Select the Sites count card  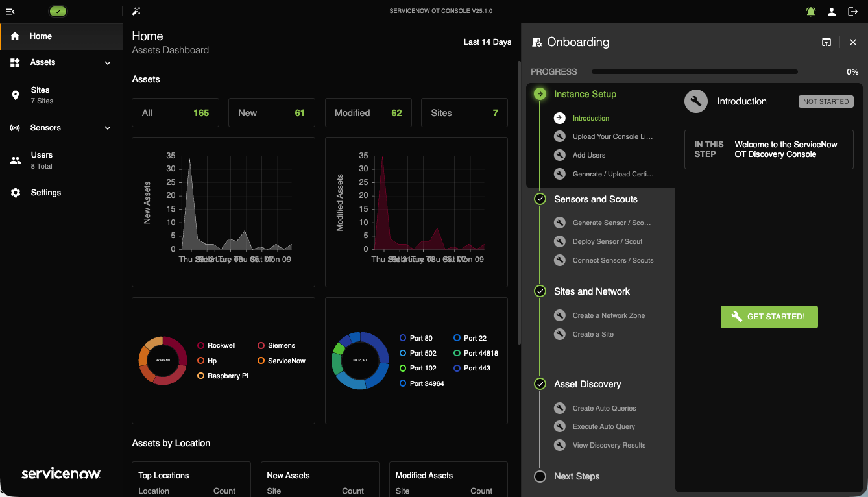(x=464, y=113)
